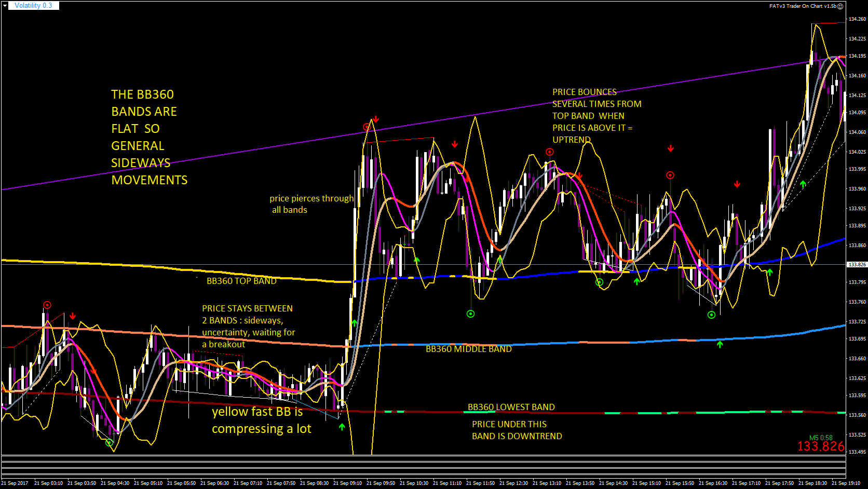Select the 'BB360 LOWEST BAND' label

tap(511, 407)
